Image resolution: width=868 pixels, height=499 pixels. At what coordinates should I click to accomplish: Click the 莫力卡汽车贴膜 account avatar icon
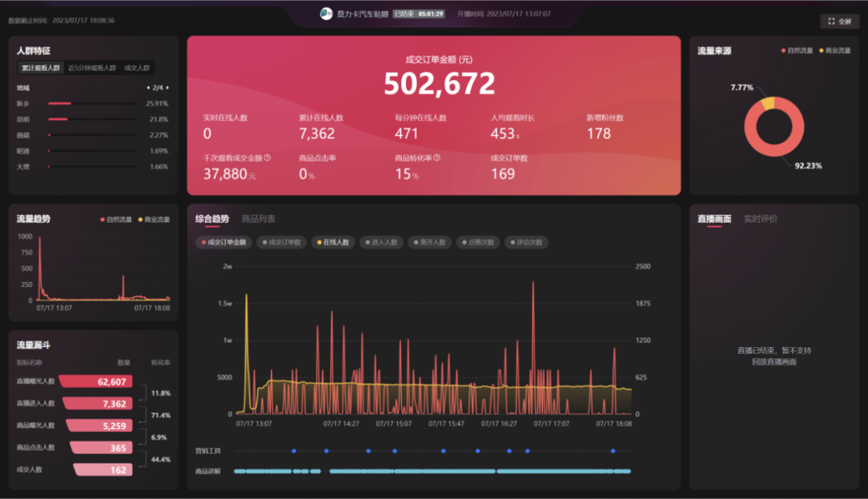coord(325,14)
